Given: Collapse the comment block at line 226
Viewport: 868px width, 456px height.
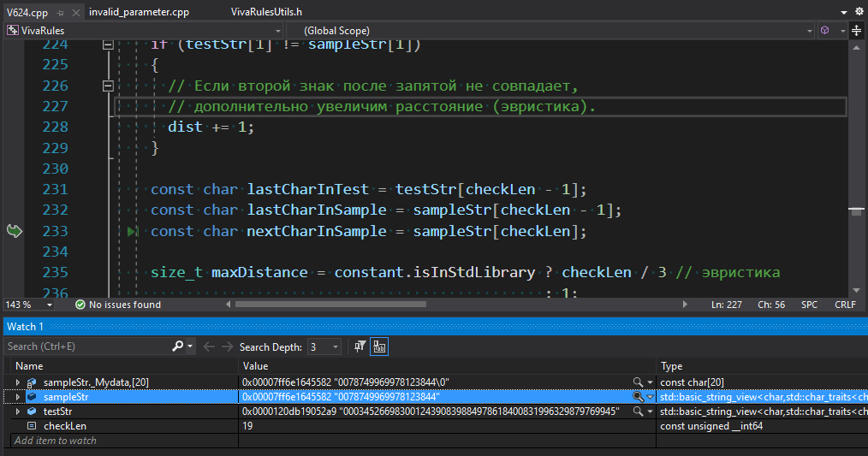Looking at the screenshot, I should [108, 86].
